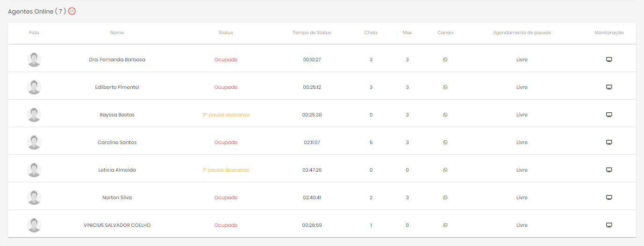Click chats count 1 for VINICIUS SALVADOR COELHO
This screenshot has width=644, height=246.
pos(371,225)
